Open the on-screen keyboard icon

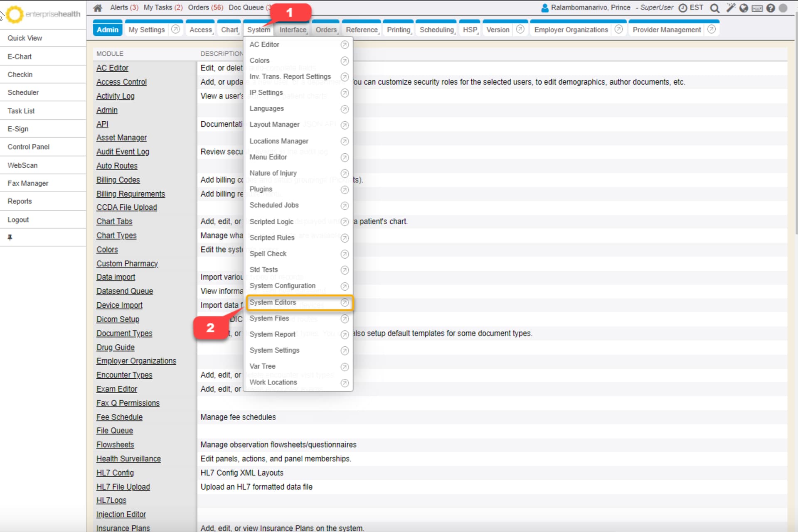click(757, 8)
